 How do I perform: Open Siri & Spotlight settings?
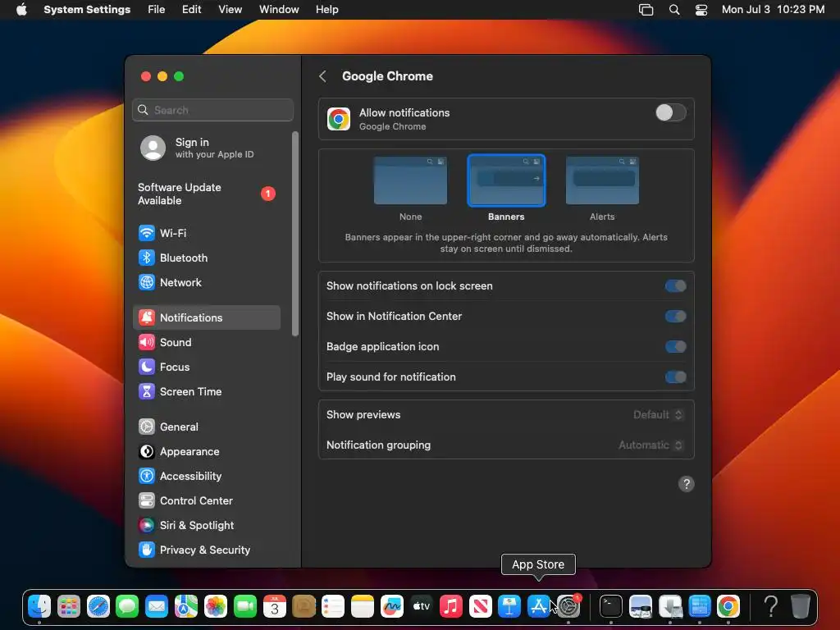point(206,526)
